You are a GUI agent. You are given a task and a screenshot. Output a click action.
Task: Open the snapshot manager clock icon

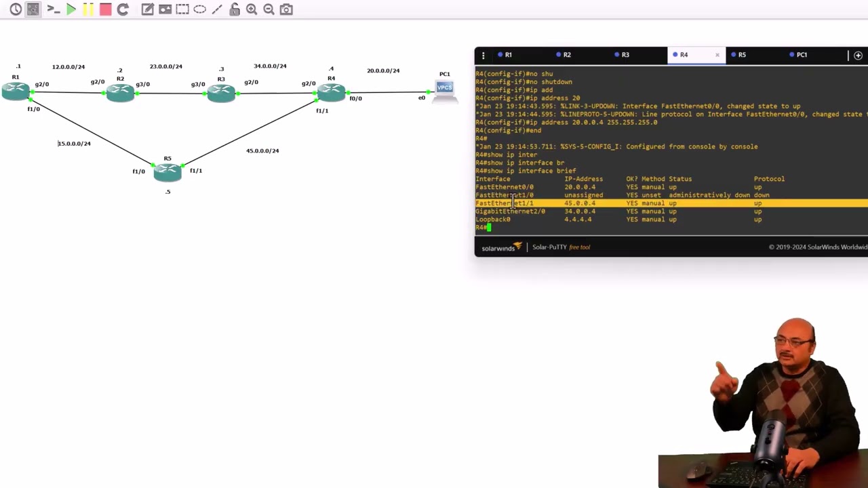15,9
